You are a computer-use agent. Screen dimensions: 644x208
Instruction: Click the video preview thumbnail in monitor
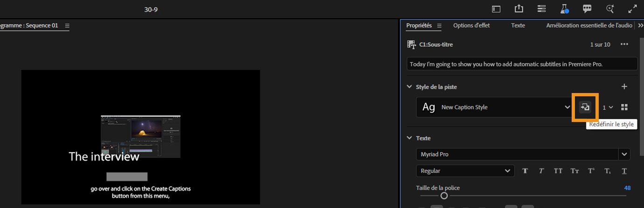click(x=140, y=136)
